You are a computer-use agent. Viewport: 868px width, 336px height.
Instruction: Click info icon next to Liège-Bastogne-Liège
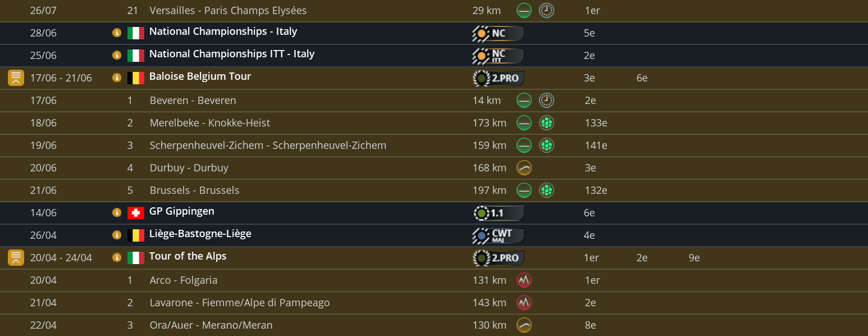coord(117,235)
